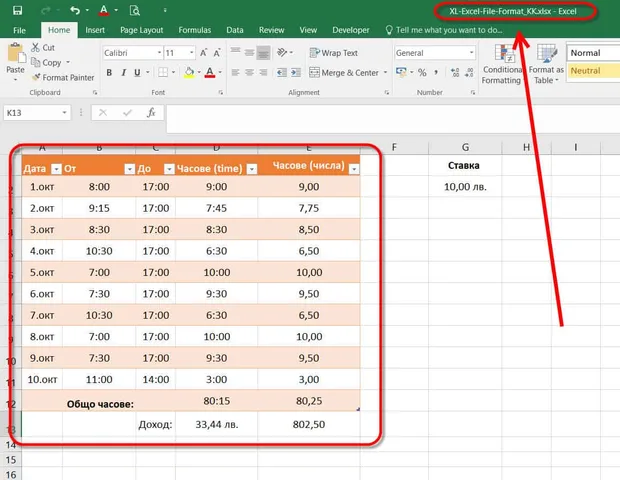Click the Save icon in quick access toolbar
Image resolution: width=620 pixels, height=480 pixels.
(17, 10)
